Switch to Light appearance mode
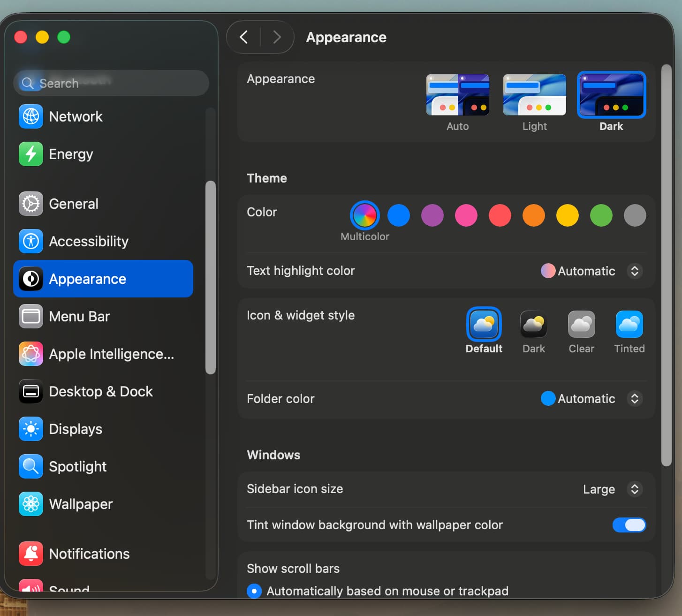This screenshot has width=682, height=616. [x=534, y=95]
